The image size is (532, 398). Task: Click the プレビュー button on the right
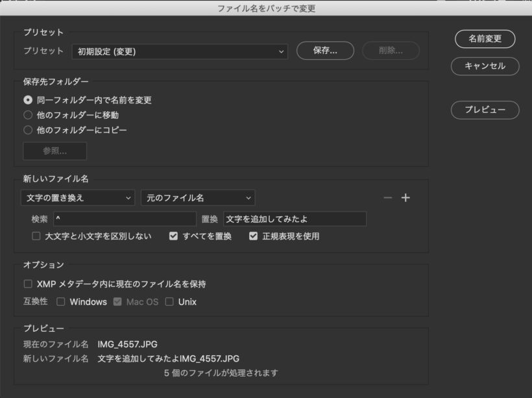pos(485,110)
